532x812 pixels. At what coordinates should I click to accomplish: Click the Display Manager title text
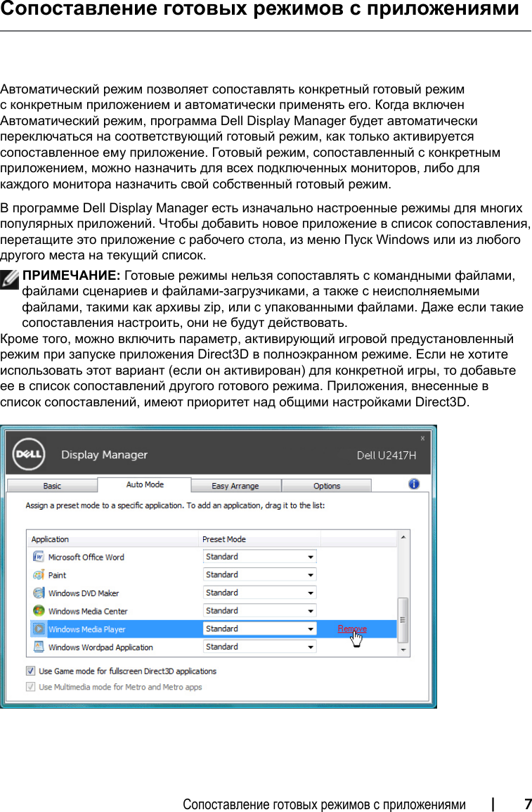click(104, 455)
